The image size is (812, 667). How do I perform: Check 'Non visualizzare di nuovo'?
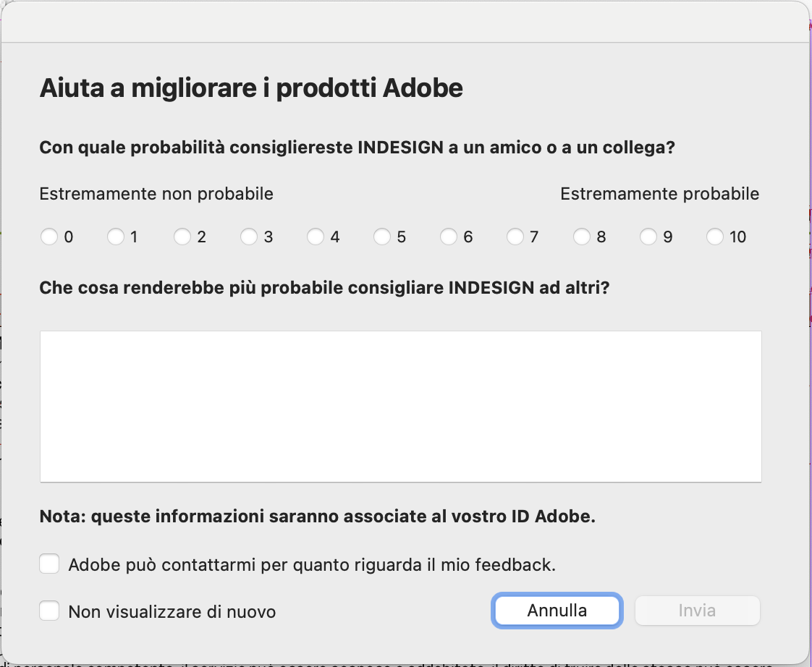49,611
